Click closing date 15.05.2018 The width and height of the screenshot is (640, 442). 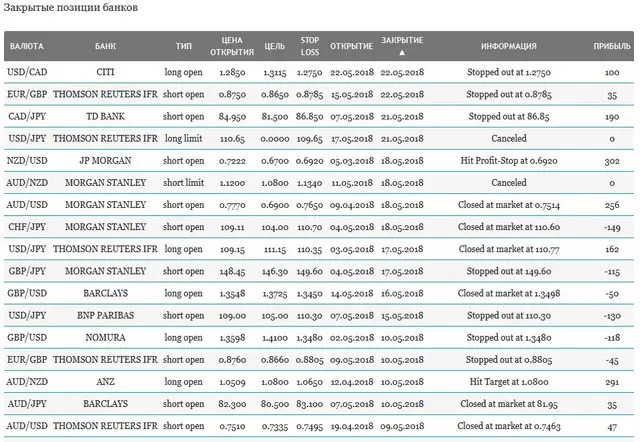coord(402,315)
